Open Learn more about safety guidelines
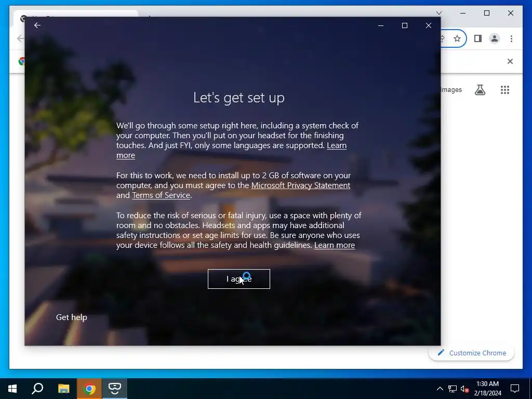 [x=335, y=245]
